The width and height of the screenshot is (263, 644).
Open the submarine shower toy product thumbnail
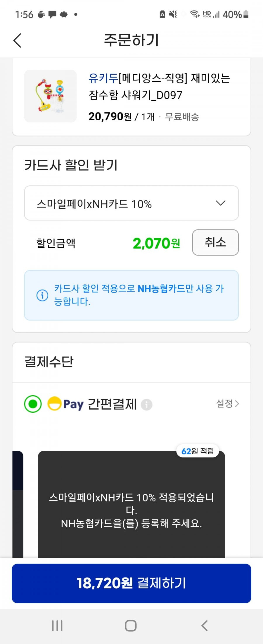(x=50, y=96)
